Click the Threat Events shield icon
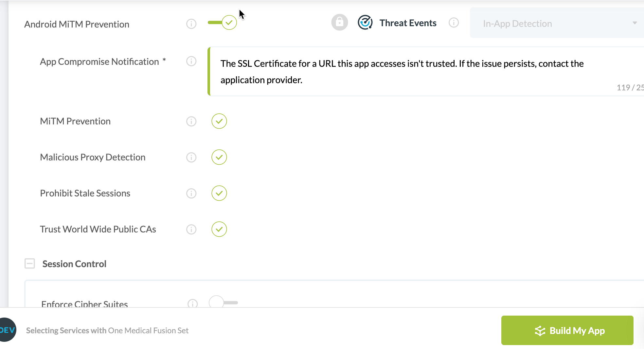The image size is (644, 349). pyautogui.click(x=365, y=23)
